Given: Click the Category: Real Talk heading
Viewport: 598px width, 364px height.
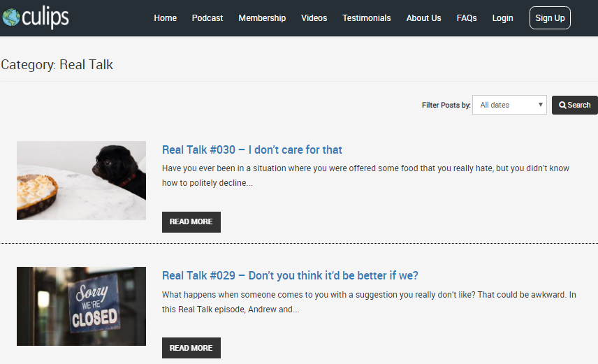Looking at the screenshot, I should coord(57,65).
